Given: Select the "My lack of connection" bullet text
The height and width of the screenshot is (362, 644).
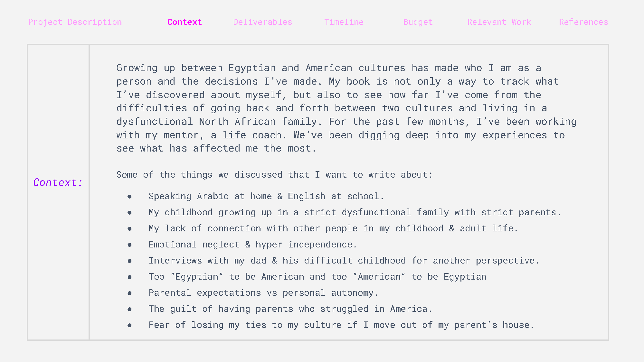Looking at the screenshot, I should (x=333, y=228).
